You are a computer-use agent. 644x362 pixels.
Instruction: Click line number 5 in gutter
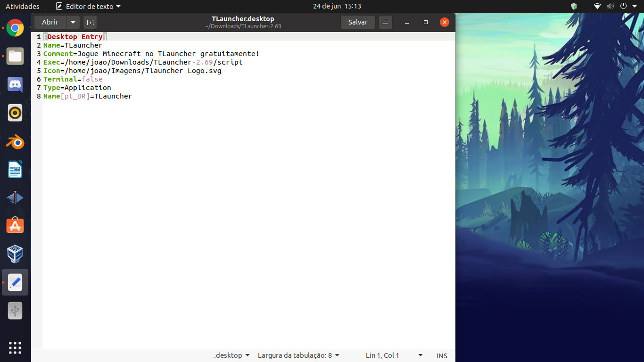(x=39, y=71)
